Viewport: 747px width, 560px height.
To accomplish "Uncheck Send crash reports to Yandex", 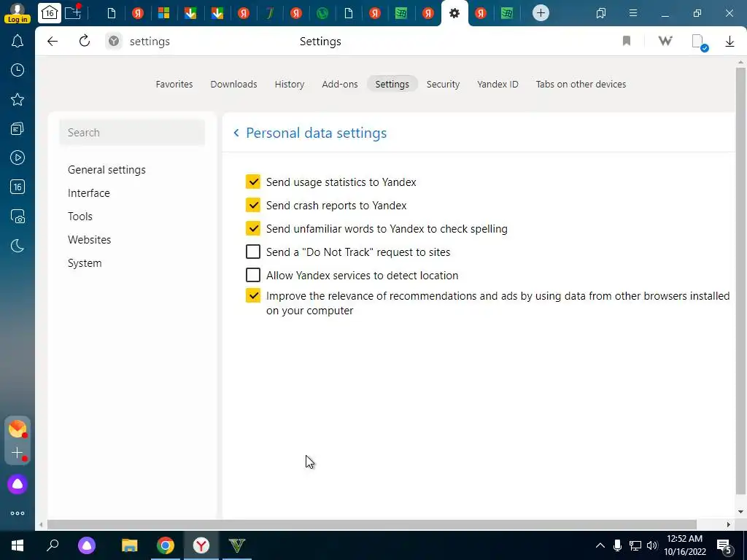I will point(253,205).
